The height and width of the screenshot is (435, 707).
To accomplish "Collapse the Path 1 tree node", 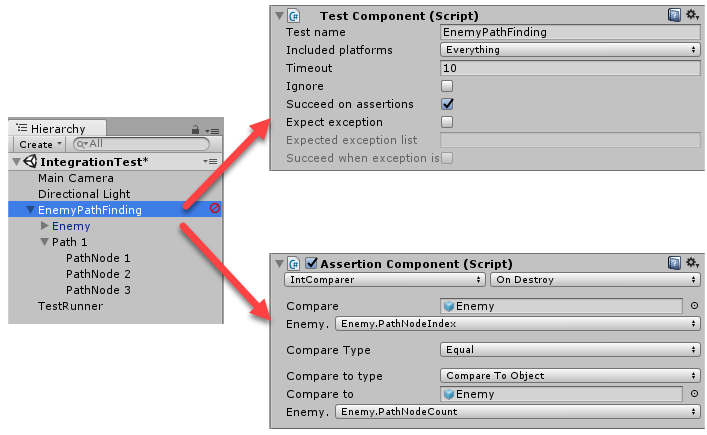I will pyautogui.click(x=45, y=242).
